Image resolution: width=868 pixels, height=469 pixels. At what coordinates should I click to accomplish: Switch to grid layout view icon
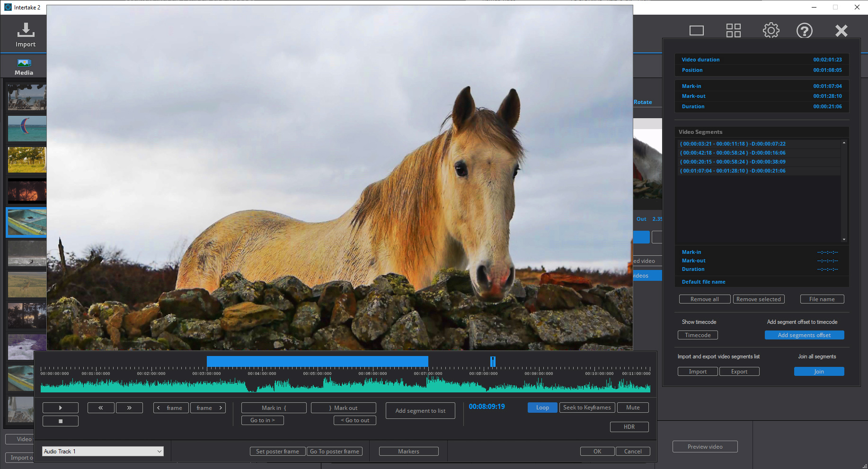(733, 31)
